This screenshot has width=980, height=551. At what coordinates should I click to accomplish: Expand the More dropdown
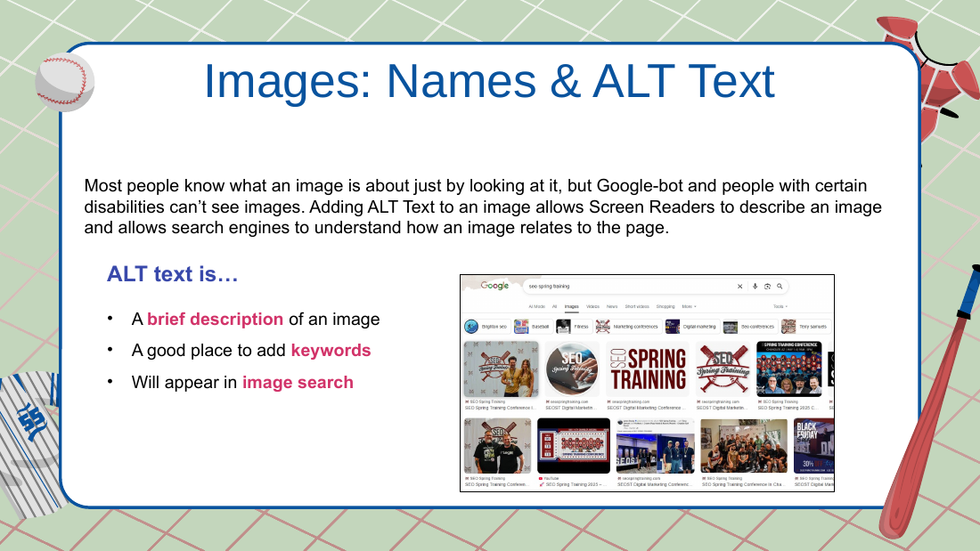click(x=689, y=307)
